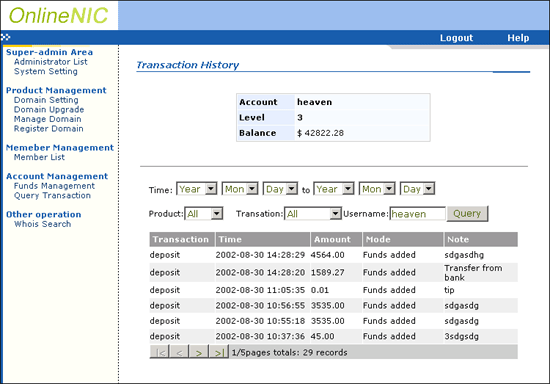Screen dimensions: 550x384
Task: Click the Note column header
Action: point(481,239)
